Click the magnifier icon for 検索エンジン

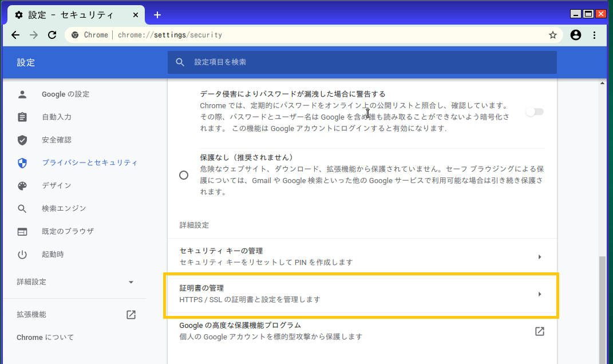click(22, 208)
